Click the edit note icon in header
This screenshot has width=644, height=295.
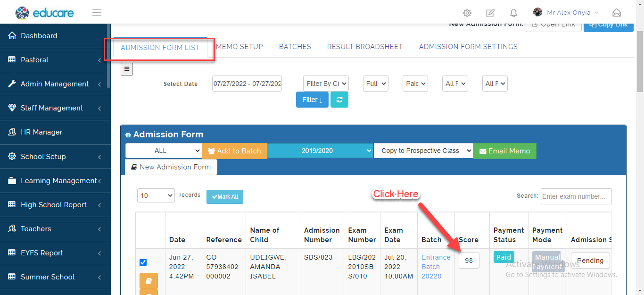pos(490,13)
